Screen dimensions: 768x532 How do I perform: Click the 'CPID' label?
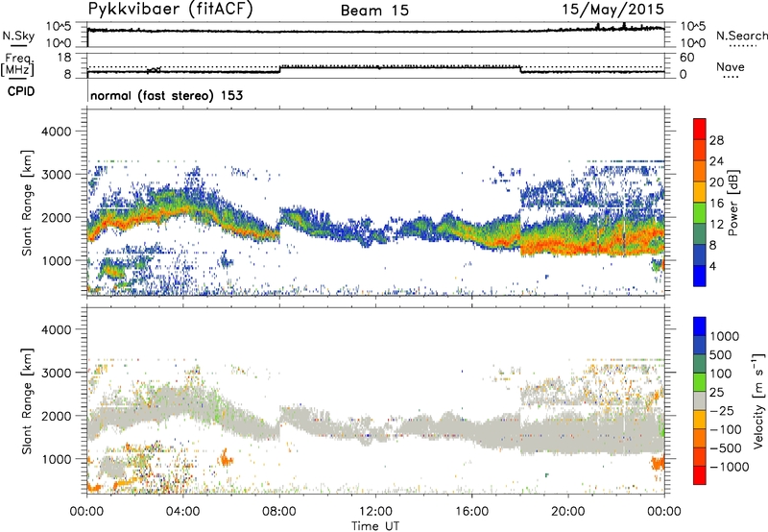coord(21,91)
